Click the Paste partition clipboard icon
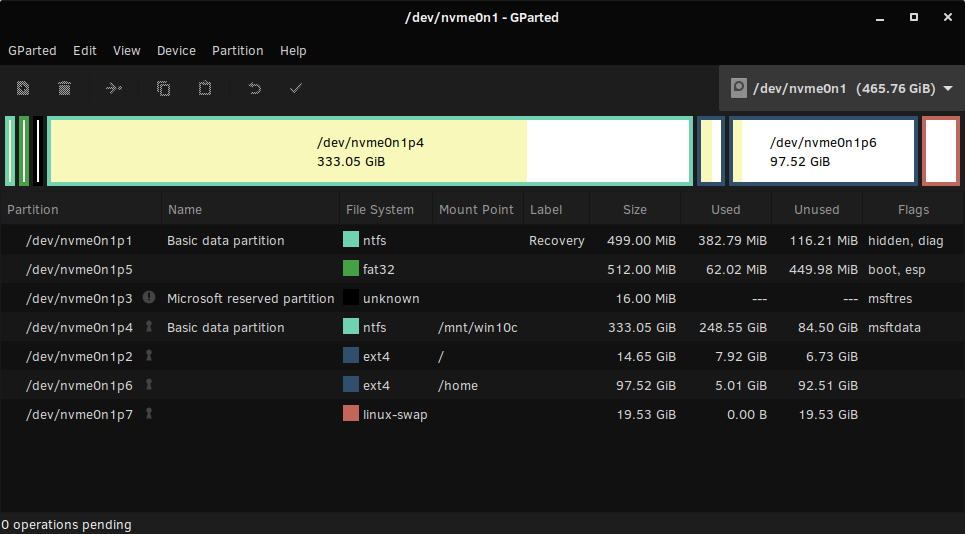 [x=205, y=88]
